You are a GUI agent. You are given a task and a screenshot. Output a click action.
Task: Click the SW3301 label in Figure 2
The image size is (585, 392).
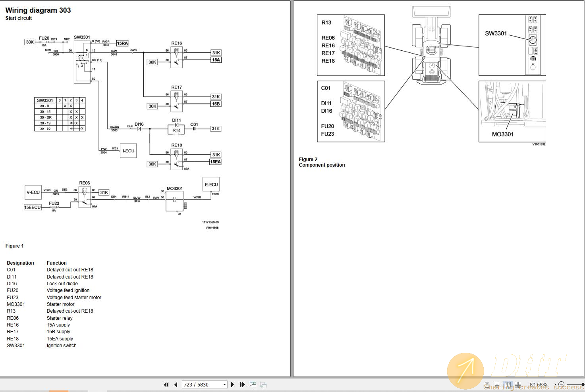click(x=496, y=34)
